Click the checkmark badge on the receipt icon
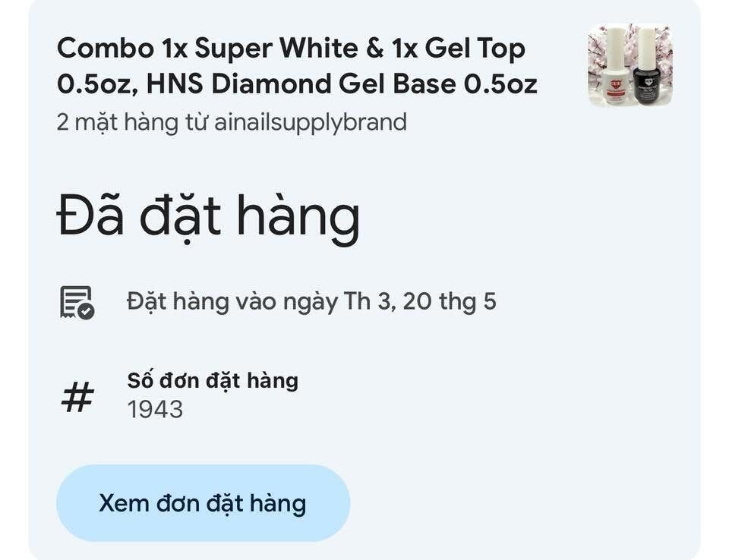729x560 pixels. 86,311
